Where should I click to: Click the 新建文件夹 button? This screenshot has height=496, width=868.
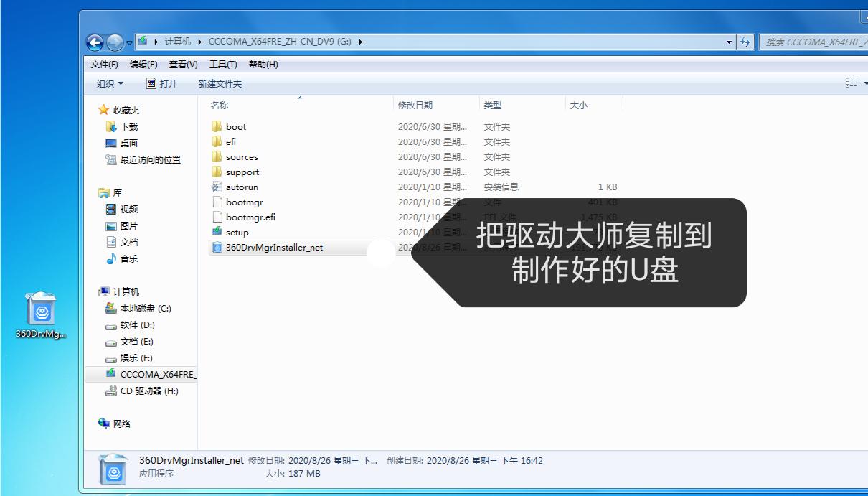tap(221, 83)
